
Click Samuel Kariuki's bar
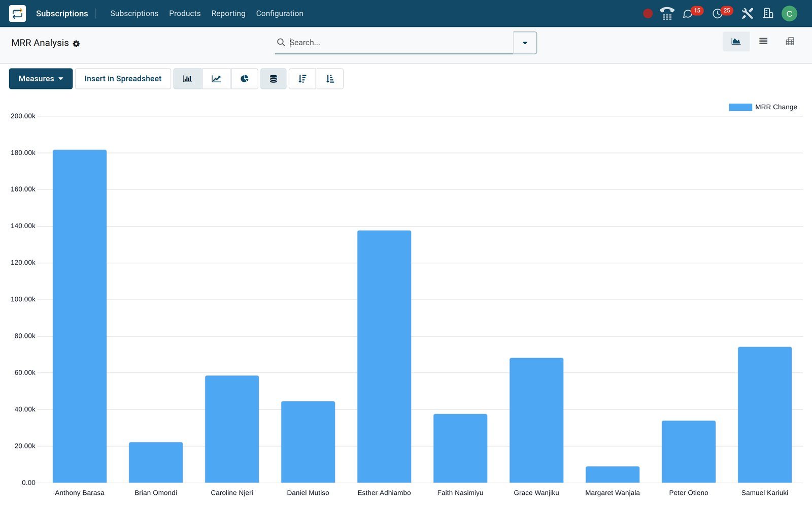click(765, 415)
